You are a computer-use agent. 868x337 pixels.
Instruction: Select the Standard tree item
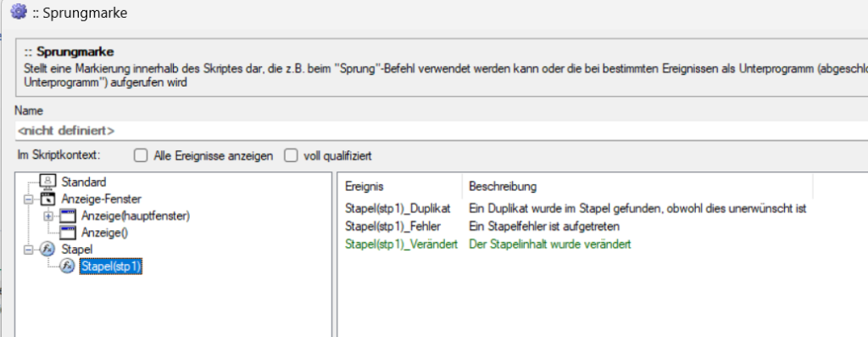click(x=84, y=182)
